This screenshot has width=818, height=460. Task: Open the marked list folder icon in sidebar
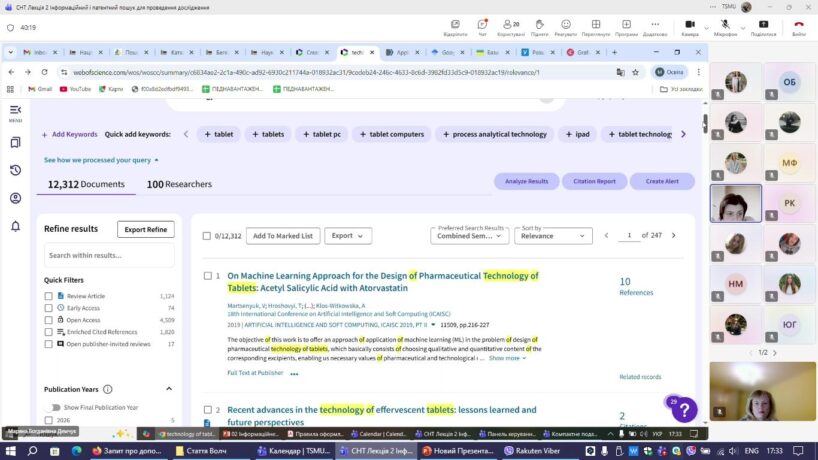pyautogui.click(x=15, y=142)
